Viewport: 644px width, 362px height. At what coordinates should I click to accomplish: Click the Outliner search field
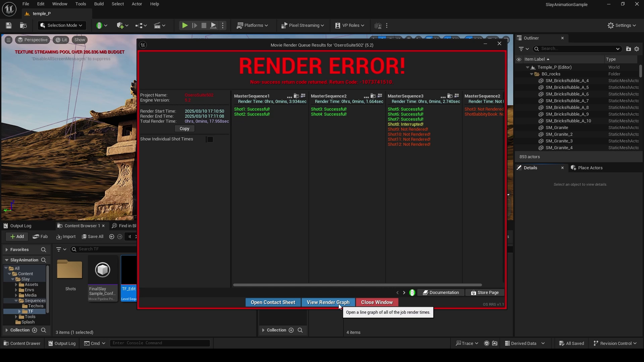click(x=577, y=49)
